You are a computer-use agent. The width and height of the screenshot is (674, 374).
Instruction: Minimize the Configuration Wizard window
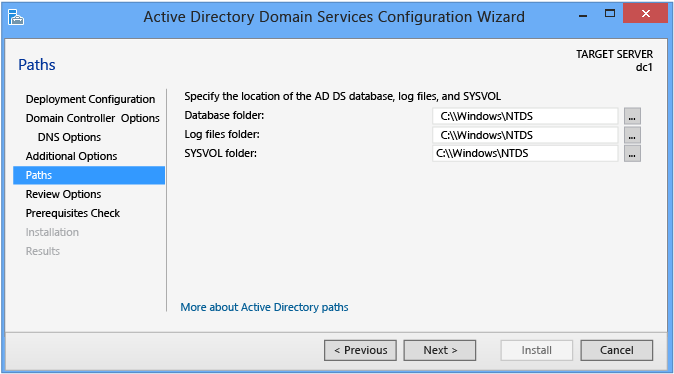point(583,15)
